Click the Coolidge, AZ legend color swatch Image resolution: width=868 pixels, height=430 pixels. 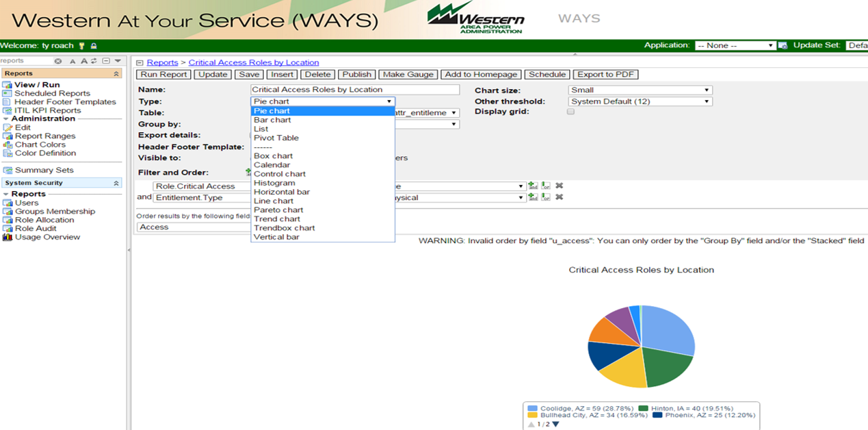click(x=533, y=408)
